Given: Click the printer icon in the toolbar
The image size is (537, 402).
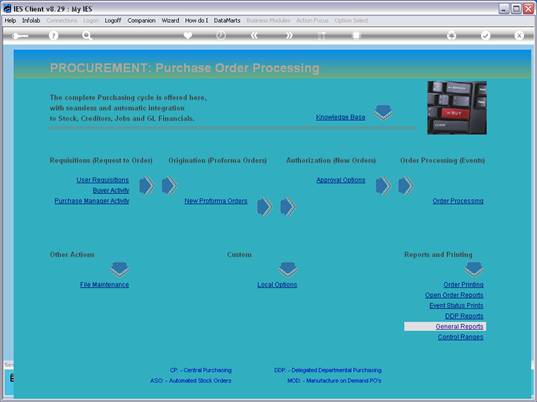Looking at the screenshot, I should (451, 36).
